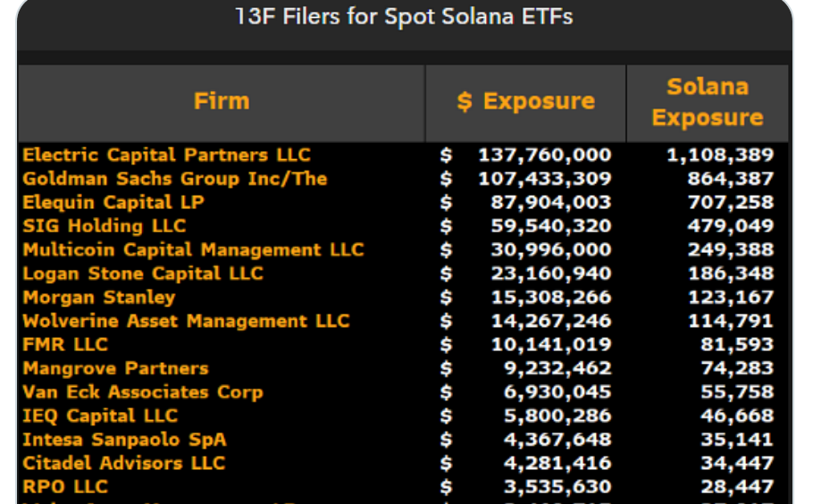Image resolution: width=813 pixels, height=504 pixels.
Task: Click the 'Solana Exposure' column header
Action: point(707,103)
